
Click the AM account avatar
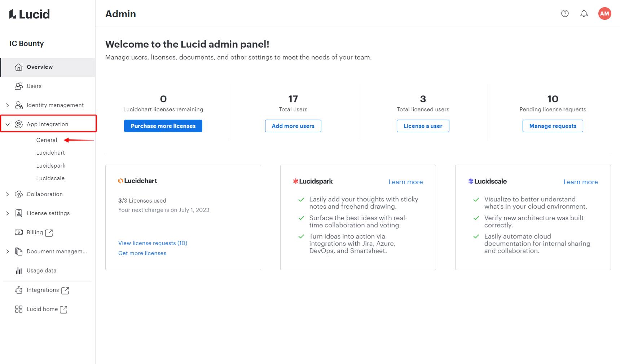pyautogui.click(x=604, y=13)
